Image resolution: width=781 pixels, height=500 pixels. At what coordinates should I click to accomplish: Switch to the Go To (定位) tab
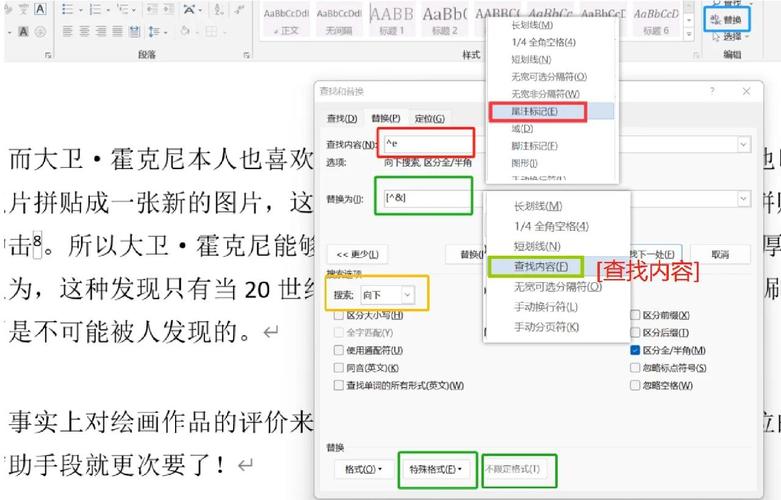click(x=430, y=119)
